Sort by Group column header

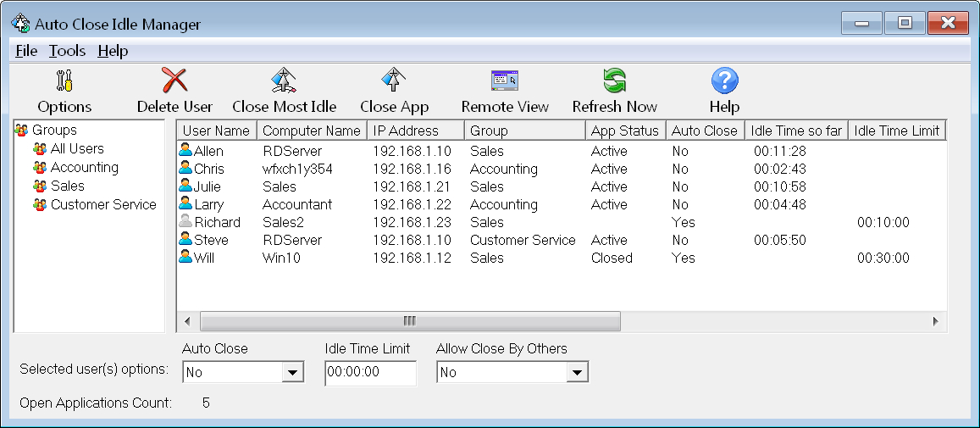click(525, 131)
